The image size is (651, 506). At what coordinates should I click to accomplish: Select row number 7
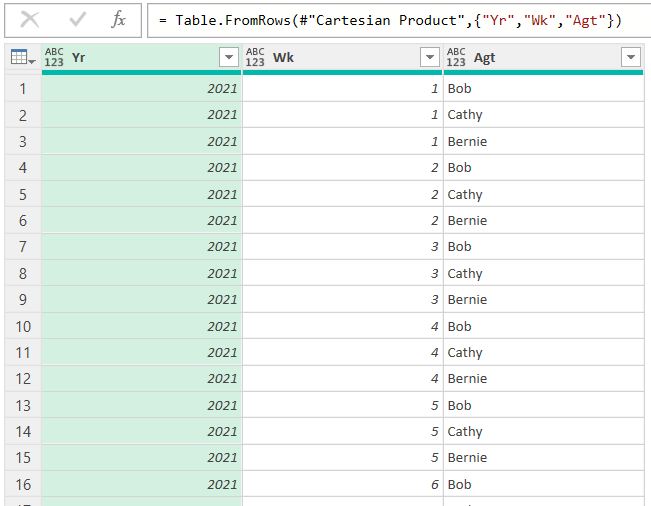23,247
